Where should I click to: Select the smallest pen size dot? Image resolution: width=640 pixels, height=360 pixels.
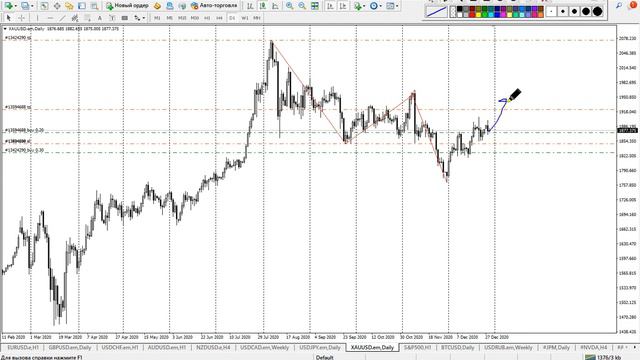pos(551,11)
